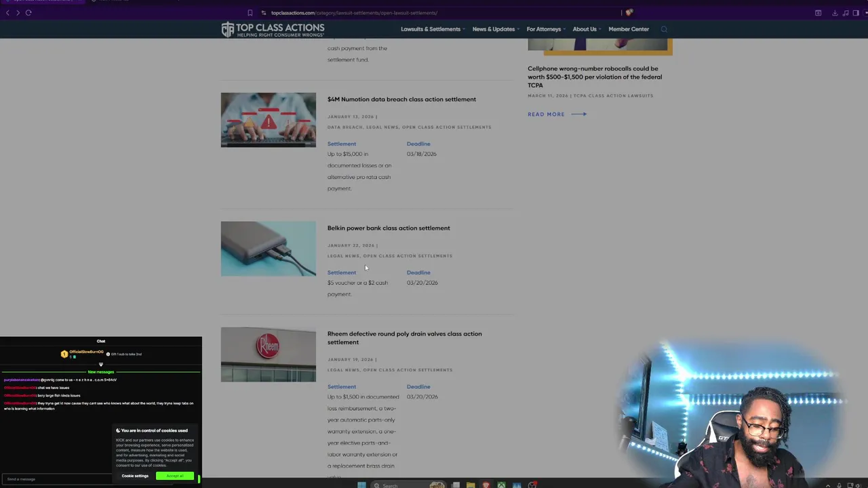The image size is (868, 488).
Task: Open the Windows Start button
Action: (361, 485)
